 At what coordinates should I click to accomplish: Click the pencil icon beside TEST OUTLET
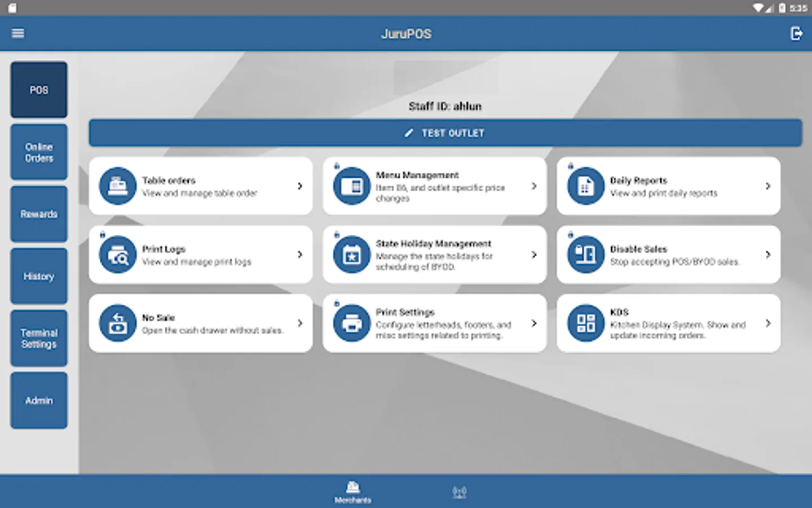point(409,133)
